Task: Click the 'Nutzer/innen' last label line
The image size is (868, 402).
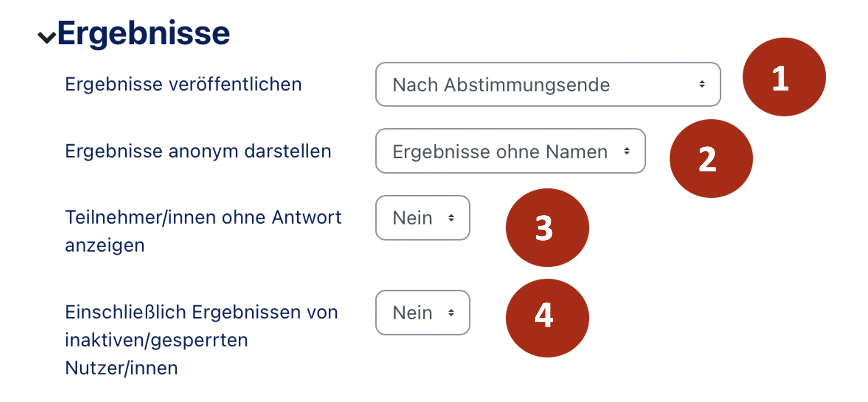Action: (121, 368)
